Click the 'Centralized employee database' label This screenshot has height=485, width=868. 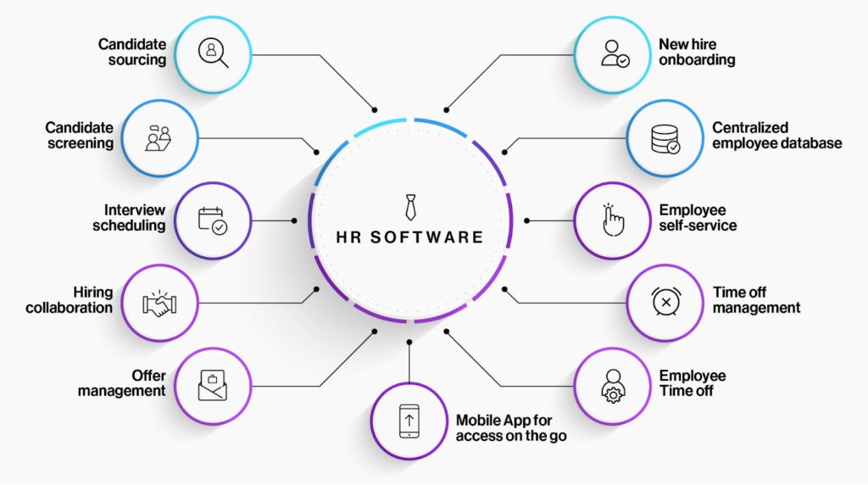(776, 136)
